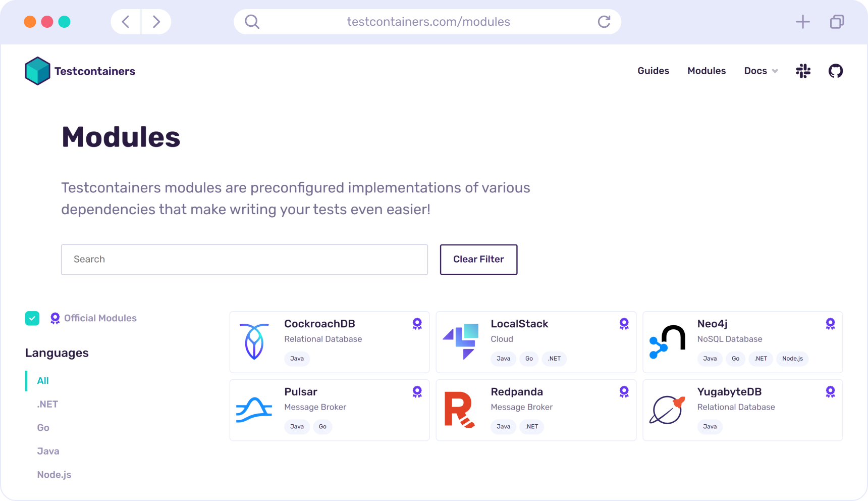The image size is (868, 501).
Task: Open the Slack community icon
Action: pos(803,71)
